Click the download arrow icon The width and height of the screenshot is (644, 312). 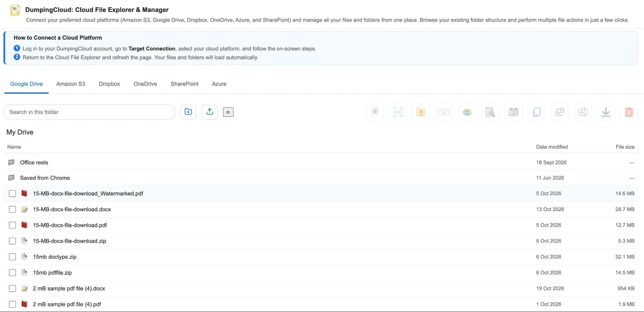(x=606, y=112)
